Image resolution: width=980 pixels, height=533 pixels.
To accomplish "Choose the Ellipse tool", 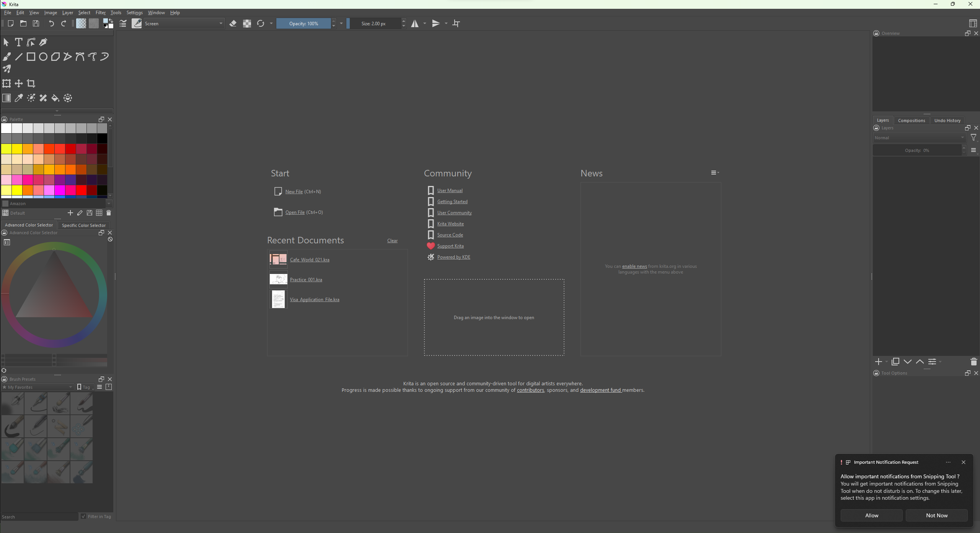I will (x=43, y=57).
